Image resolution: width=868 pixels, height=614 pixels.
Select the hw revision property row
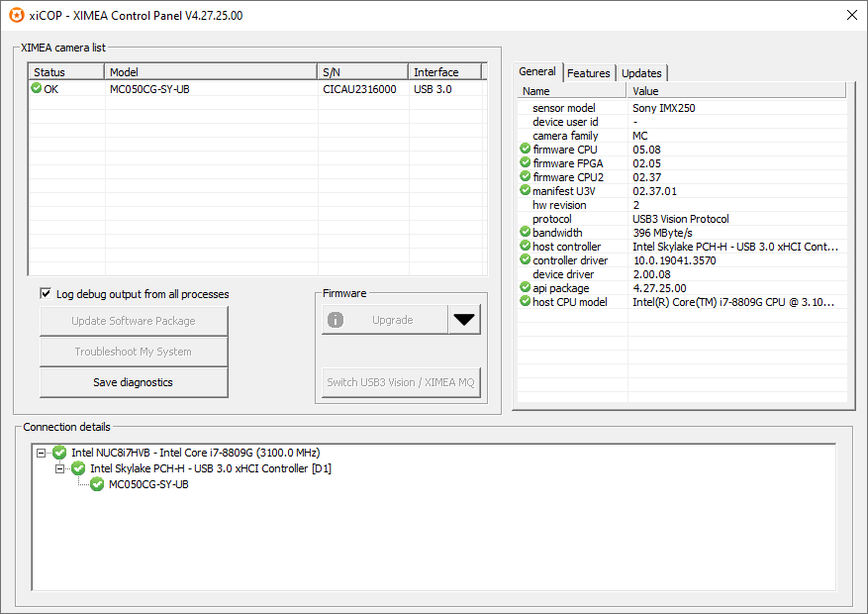[682, 205]
